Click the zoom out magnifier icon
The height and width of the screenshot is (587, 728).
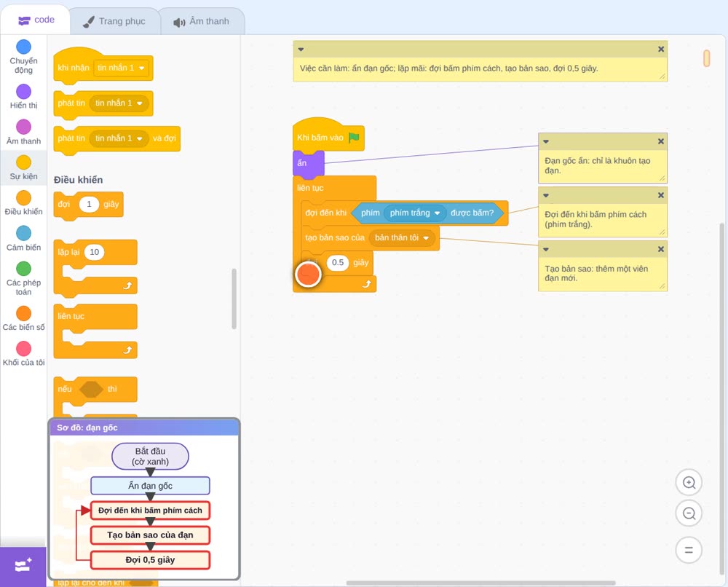(689, 513)
